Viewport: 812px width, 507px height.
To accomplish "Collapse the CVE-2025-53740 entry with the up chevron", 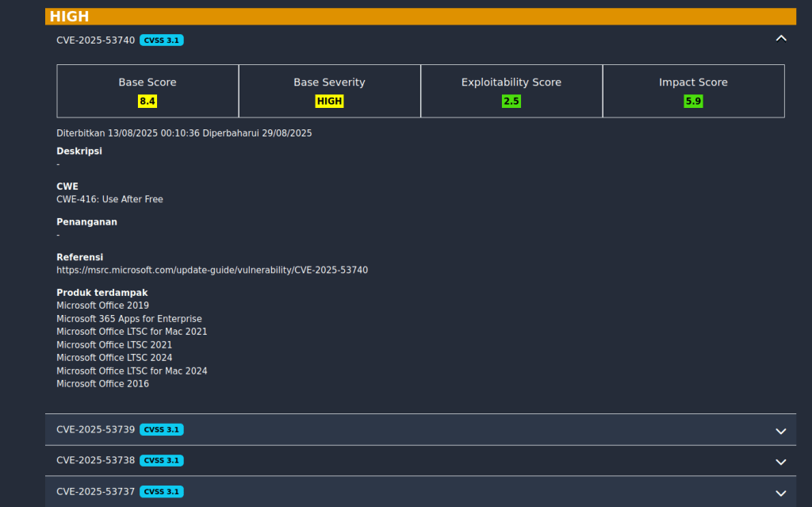I will pyautogui.click(x=781, y=38).
